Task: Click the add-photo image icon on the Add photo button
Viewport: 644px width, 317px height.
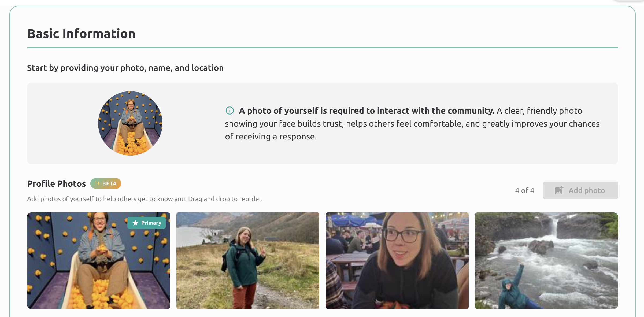Action: click(558, 190)
